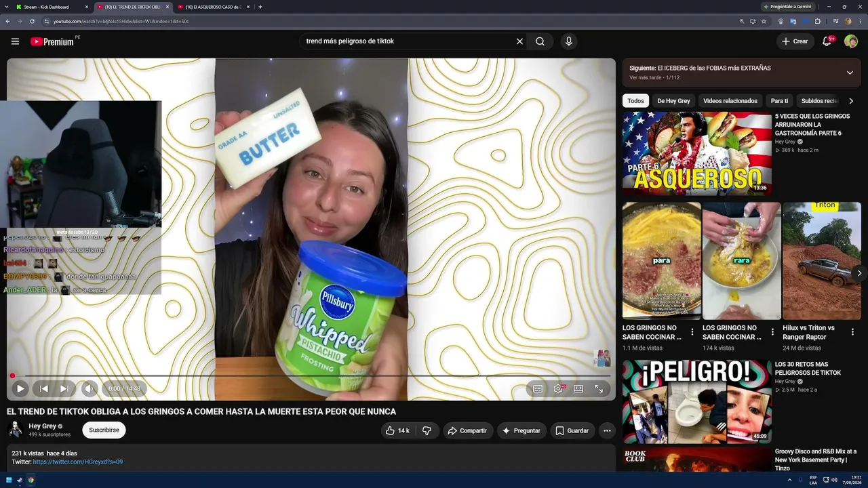Screen dimensions: 868x488
Task: Reload the page
Action: pyautogui.click(x=31, y=21)
